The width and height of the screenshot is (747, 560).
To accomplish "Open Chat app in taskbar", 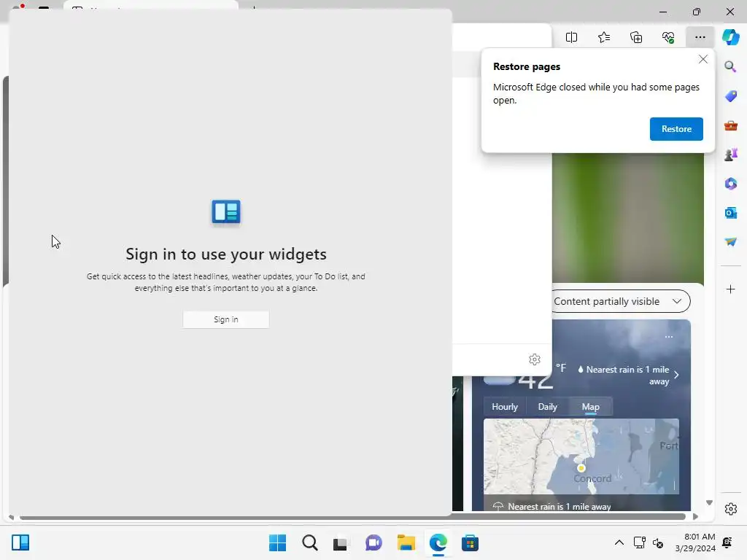I will click(373, 542).
